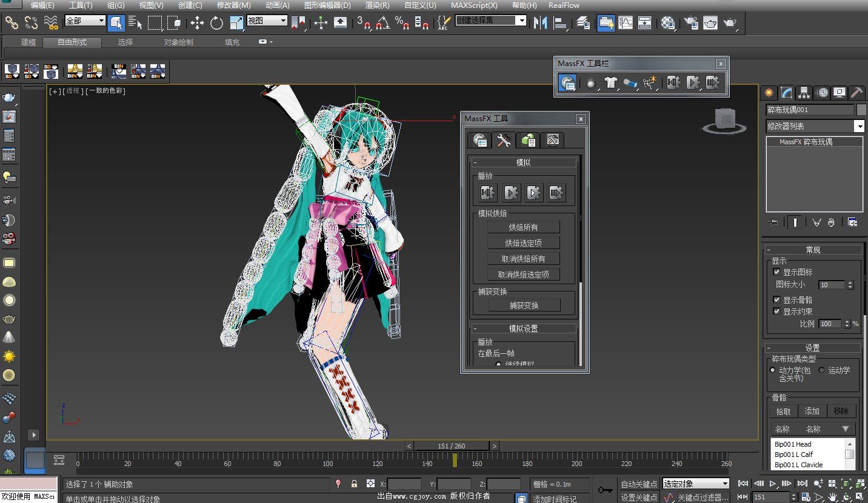Toggle 显示约束 checkbox
Viewport: 868px width, 503px height.
pyautogui.click(x=777, y=311)
